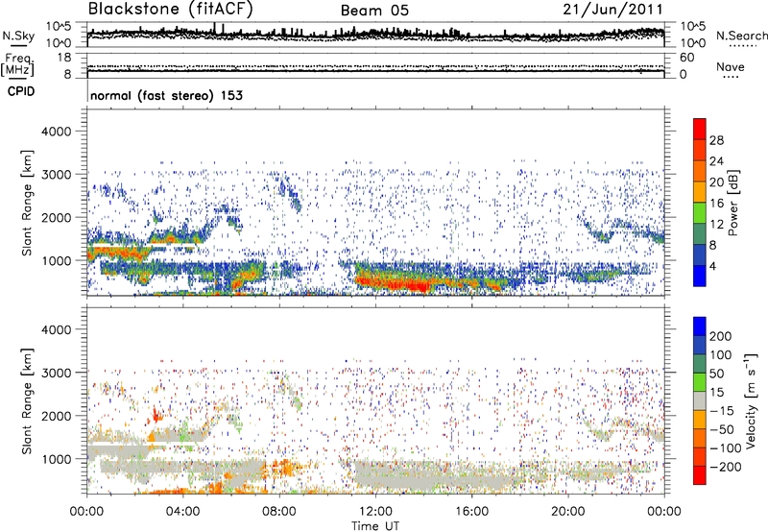Click the 200 label on velocity color bar
Image resolution: width=768 pixels, height=532 pixels.
pyautogui.click(x=721, y=336)
